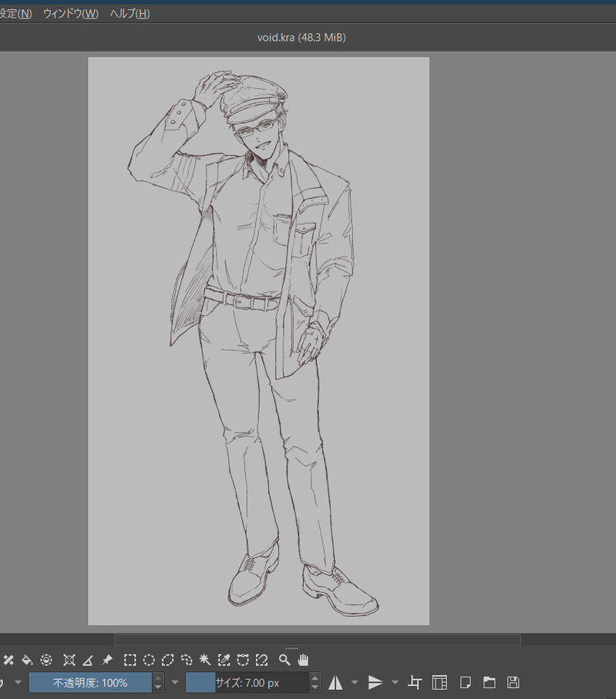
Task: Create a new document
Action: (x=465, y=683)
